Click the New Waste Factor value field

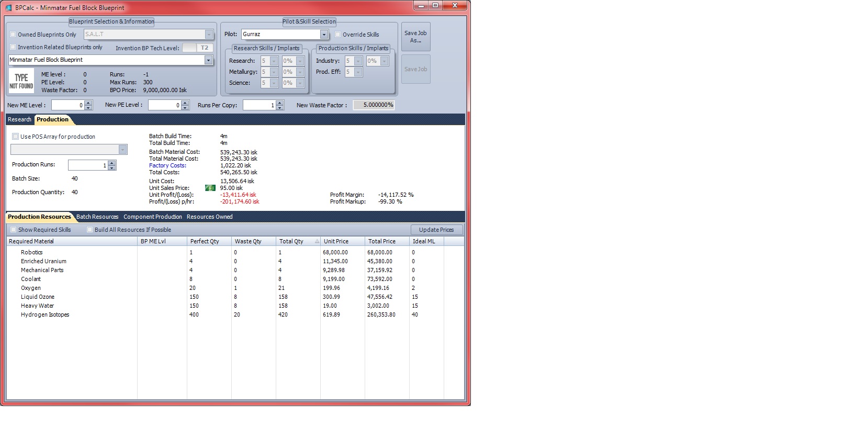374,105
